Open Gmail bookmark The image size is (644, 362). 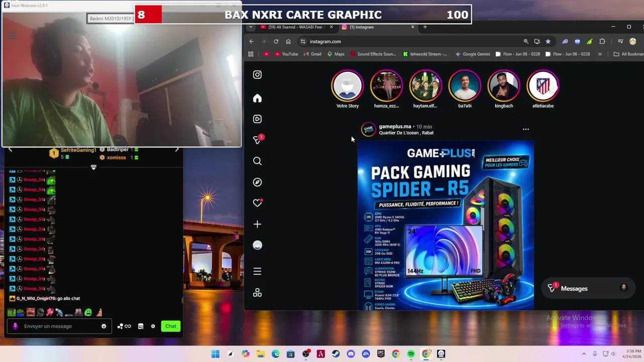coord(312,54)
